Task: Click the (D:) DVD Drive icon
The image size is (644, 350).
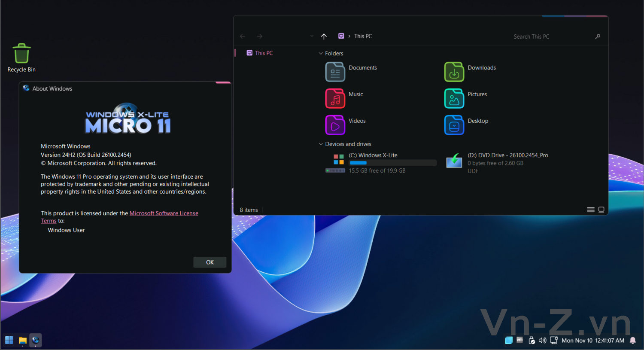Action: click(x=454, y=161)
